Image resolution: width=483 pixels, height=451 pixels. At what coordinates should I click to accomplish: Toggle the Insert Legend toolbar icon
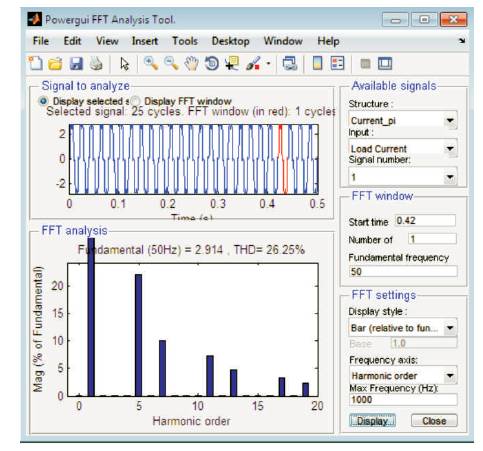pyautogui.click(x=337, y=63)
